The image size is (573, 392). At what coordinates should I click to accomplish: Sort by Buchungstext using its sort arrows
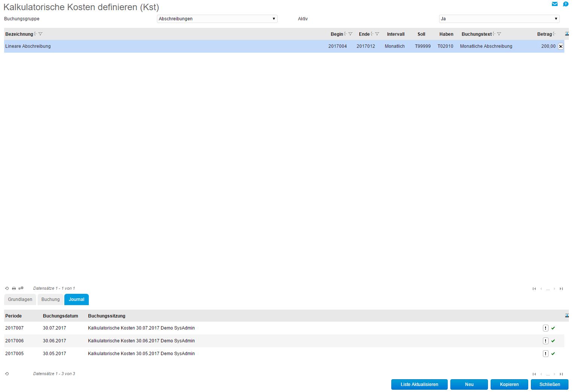click(494, 34)
